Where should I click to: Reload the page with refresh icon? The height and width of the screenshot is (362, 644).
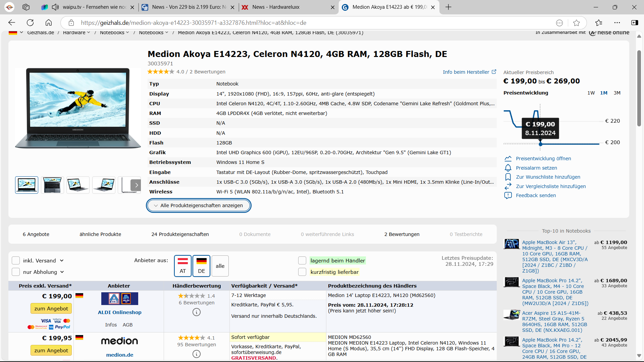coord(30,23)
